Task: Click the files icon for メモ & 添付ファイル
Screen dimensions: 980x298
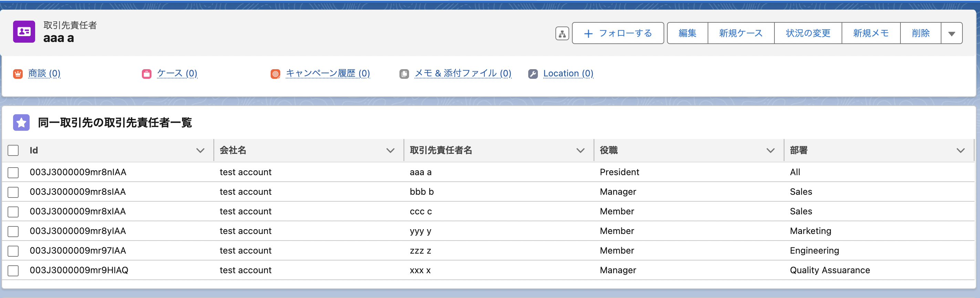Action: [404, 74]
